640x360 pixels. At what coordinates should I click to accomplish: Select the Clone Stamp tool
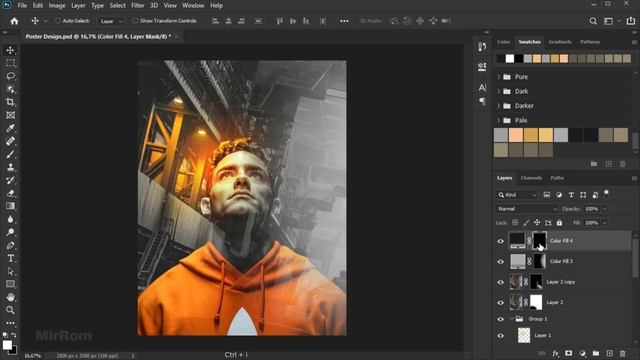pyautogui.click(x=11, y=167)
